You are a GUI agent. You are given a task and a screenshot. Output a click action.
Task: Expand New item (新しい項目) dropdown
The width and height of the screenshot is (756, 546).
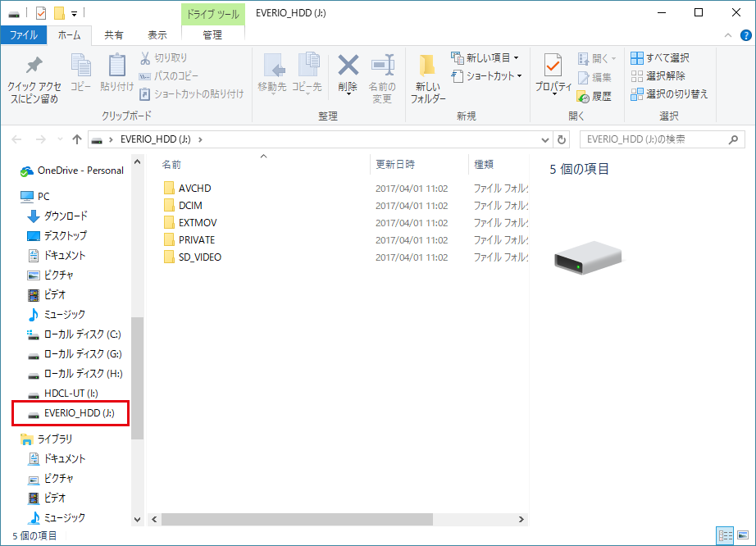point(516,58)
